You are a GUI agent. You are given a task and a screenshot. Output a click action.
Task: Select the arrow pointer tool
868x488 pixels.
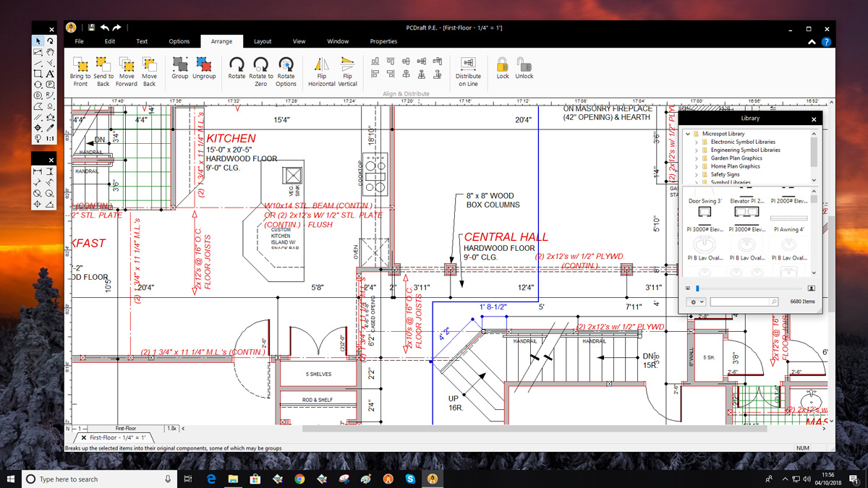click(x=38, y=41)
